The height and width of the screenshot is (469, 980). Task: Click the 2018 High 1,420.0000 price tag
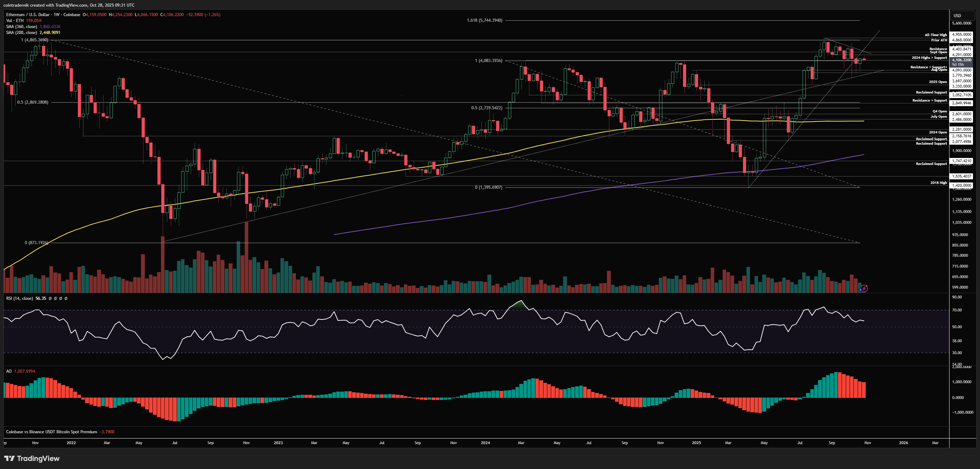pyautogui.click(x=961, y=186)
